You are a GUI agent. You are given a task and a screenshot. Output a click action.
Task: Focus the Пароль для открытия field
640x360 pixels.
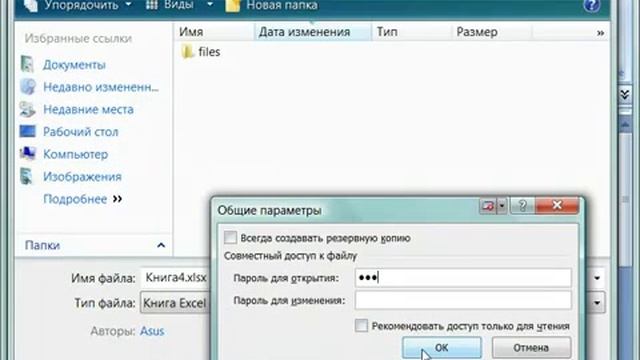tap(463, 278)
